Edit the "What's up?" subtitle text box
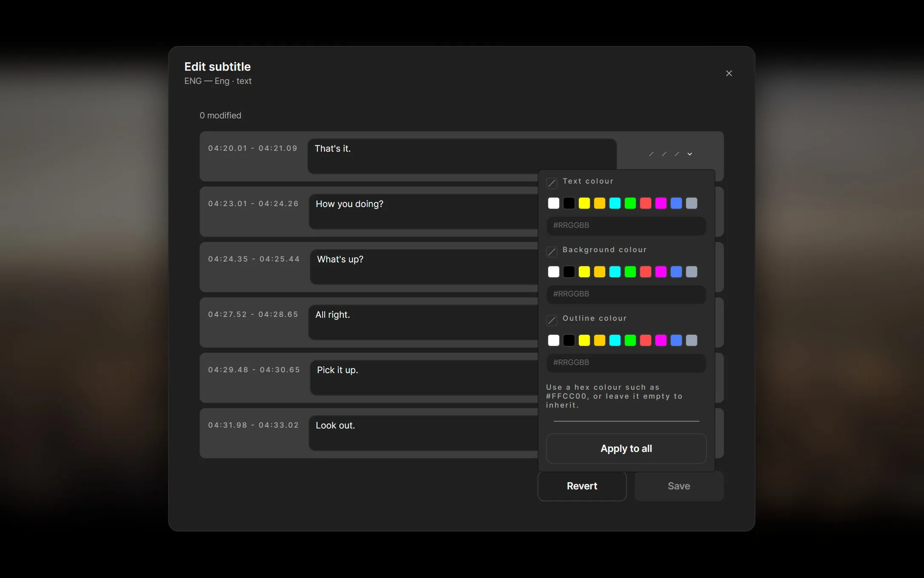 click(x=424, y=267)
